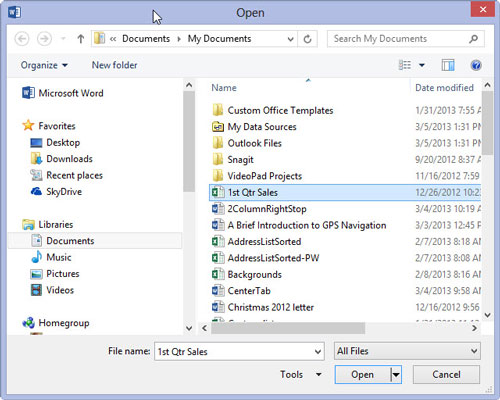This screenshot has height=400, width=500.
Task: Click the AddressListSorted Excel file icon
Action: [x=218, y=241]
